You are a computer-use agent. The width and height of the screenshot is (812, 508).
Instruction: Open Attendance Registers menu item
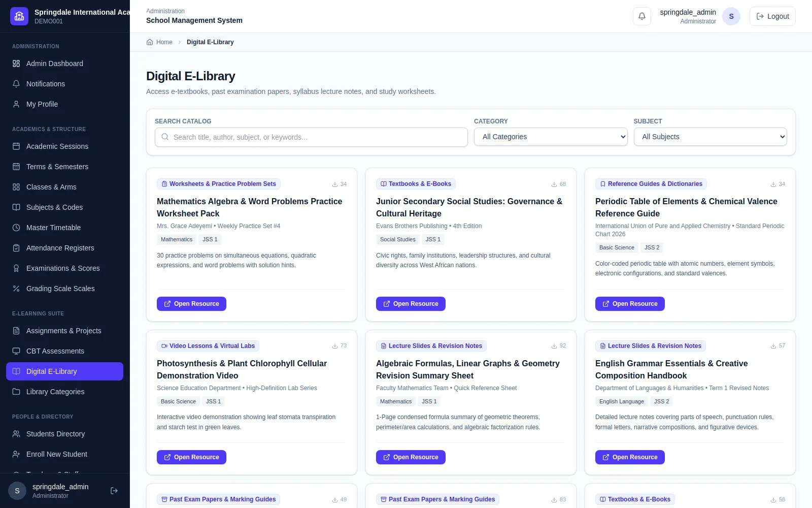pyautogui.click(x=65, y=248)
